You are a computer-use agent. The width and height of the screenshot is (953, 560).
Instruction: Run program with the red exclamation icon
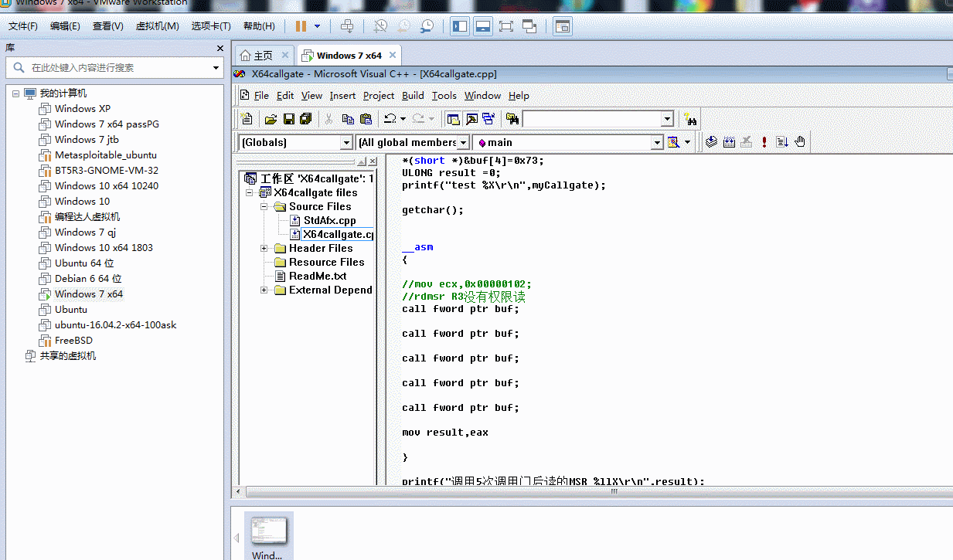click(x=764, y=142)
